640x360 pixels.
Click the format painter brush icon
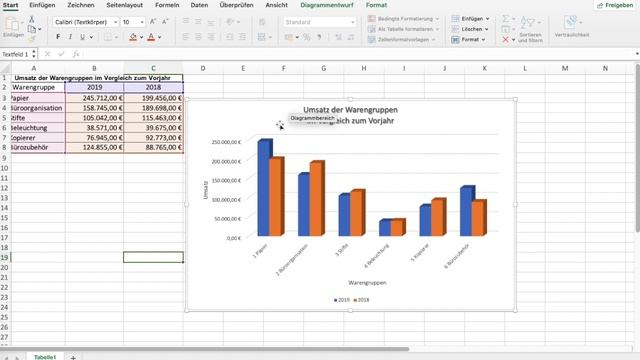[31, 38]
